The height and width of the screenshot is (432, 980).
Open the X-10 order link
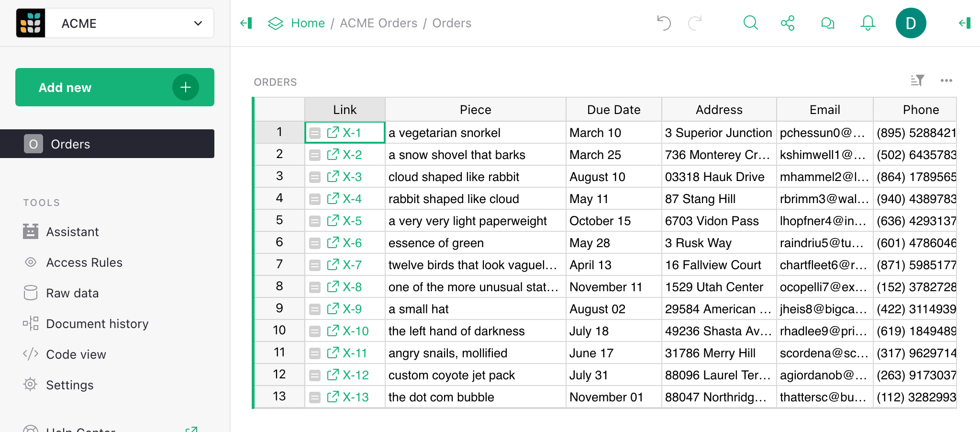coord(355,331)
